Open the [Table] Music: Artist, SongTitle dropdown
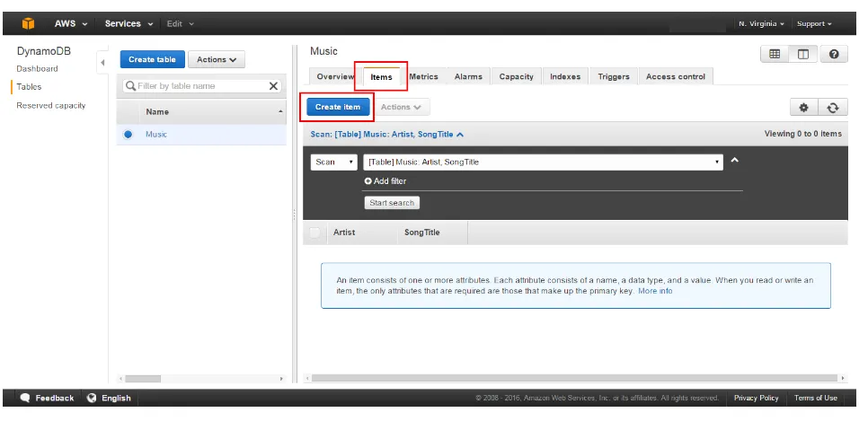Image resolution: width=868 pixels, height=430 pixels. pyautogui.click(x=543, y=162)
